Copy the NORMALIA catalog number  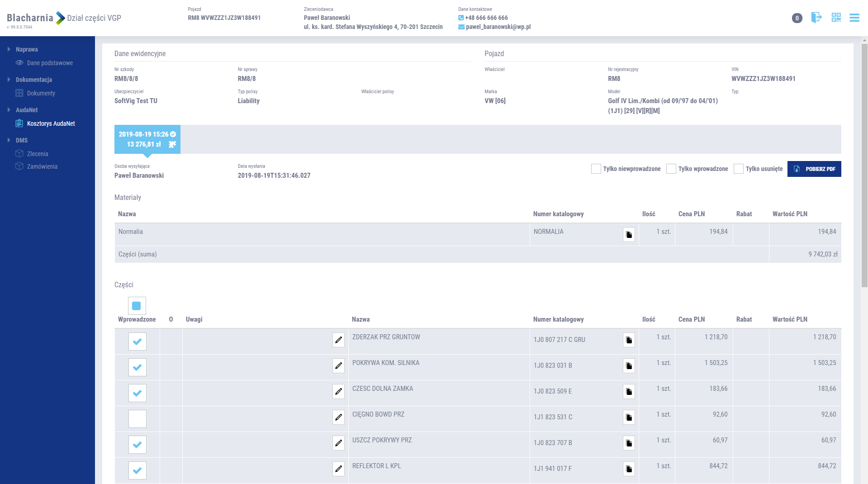click(x=629, y=235)
